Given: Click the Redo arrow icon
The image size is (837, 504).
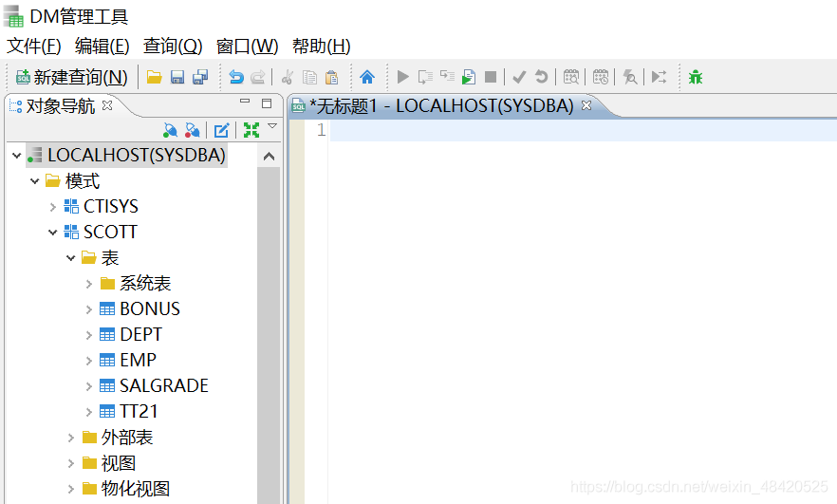Looking at the screenshot, I should (258, 78).
